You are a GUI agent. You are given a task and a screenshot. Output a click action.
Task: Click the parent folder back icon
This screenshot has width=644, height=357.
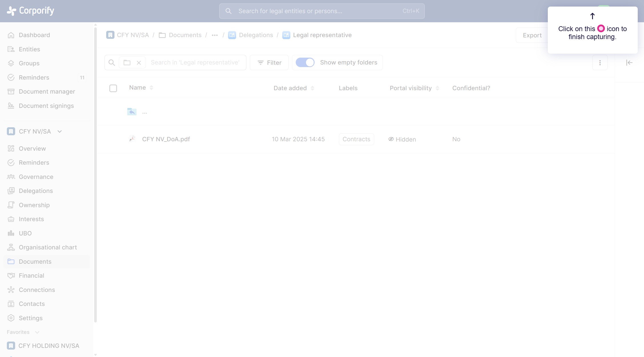pyautogui.click(x=132, y=112)
